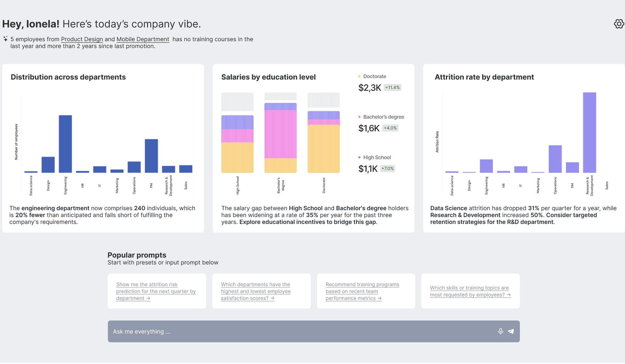625x364 pixels.
Task: Click the sparkle insight icon
Action: click(5, 39)
